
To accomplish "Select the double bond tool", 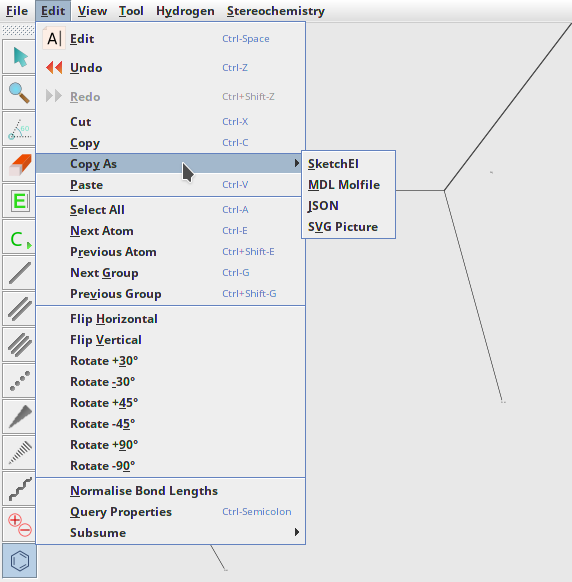I will click(x=19, y=309).
